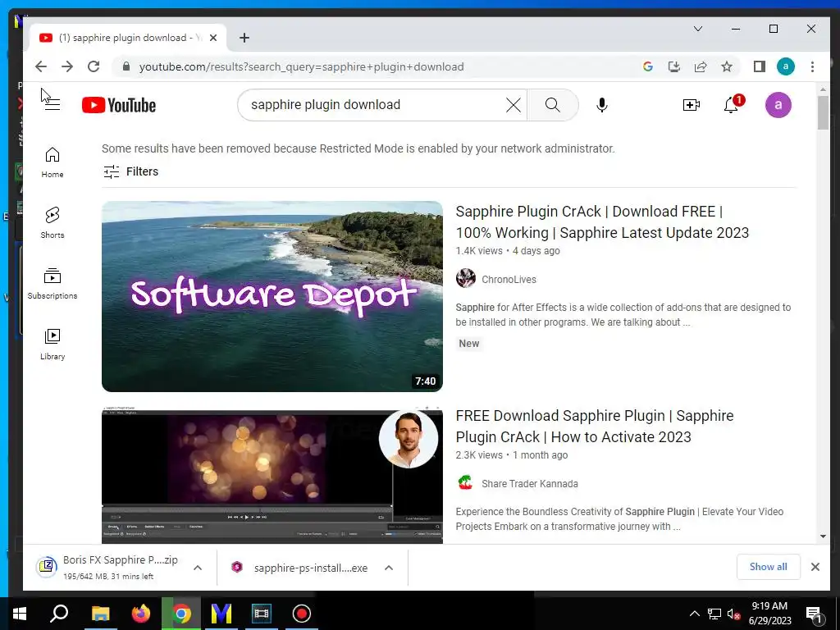Click the install app icon in address bar

tap(674, 66)
